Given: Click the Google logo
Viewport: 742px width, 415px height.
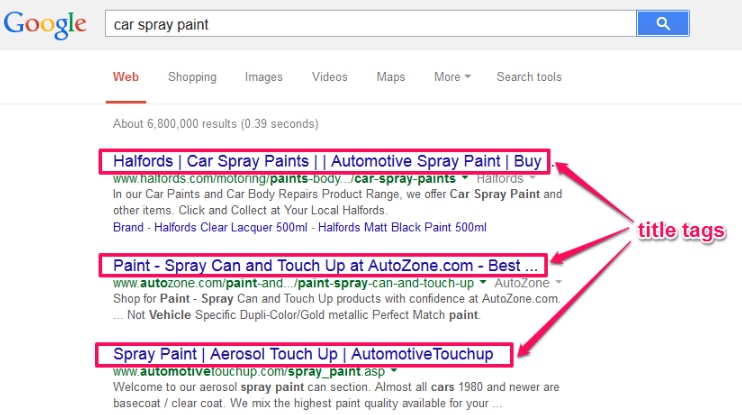Looking at the screenshot, I should point(45,25).
